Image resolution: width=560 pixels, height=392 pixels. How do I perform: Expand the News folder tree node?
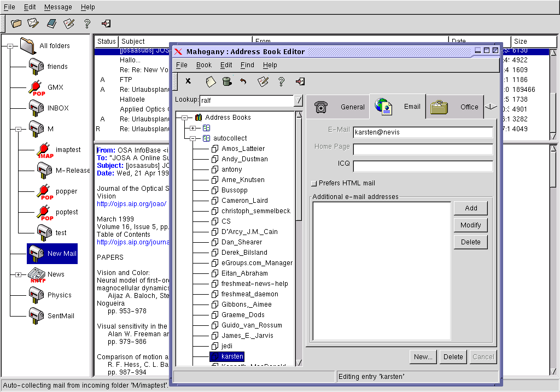pos(19,274)
